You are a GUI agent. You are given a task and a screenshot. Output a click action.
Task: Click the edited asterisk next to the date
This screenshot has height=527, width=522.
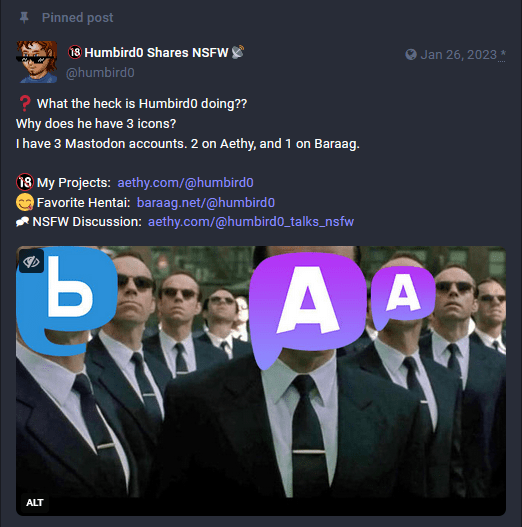(502, 54)
